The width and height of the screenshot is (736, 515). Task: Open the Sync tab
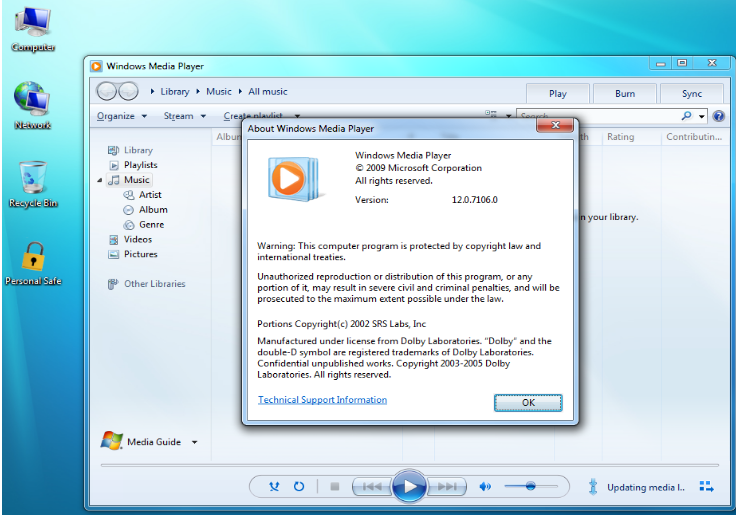click(x=692, y=93)
